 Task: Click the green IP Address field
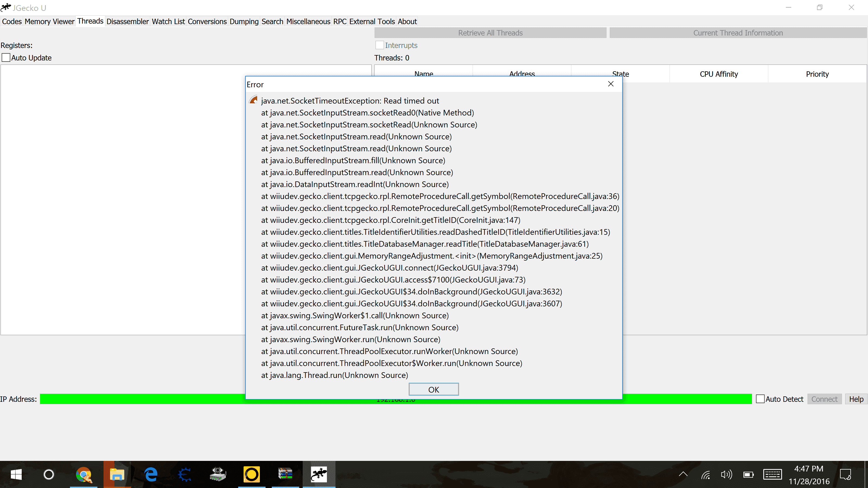(396, 399)
